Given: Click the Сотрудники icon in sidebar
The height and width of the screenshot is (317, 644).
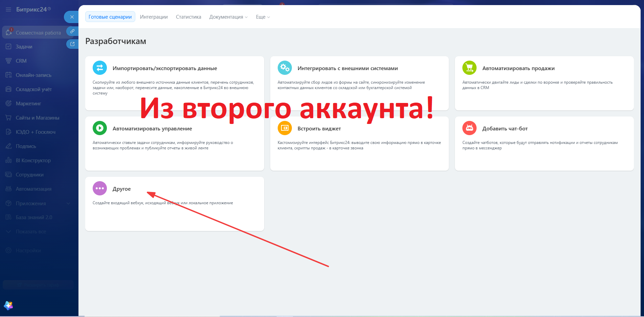Looking at the screenshot, I should coord(9,175).
